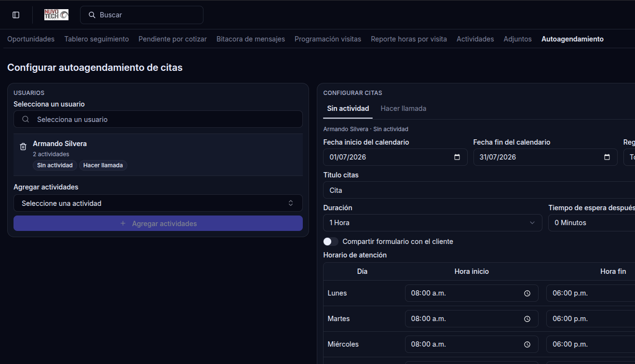Click the Agregar actividades button
The width and height of the screenshot is (635, 364).
158,223
